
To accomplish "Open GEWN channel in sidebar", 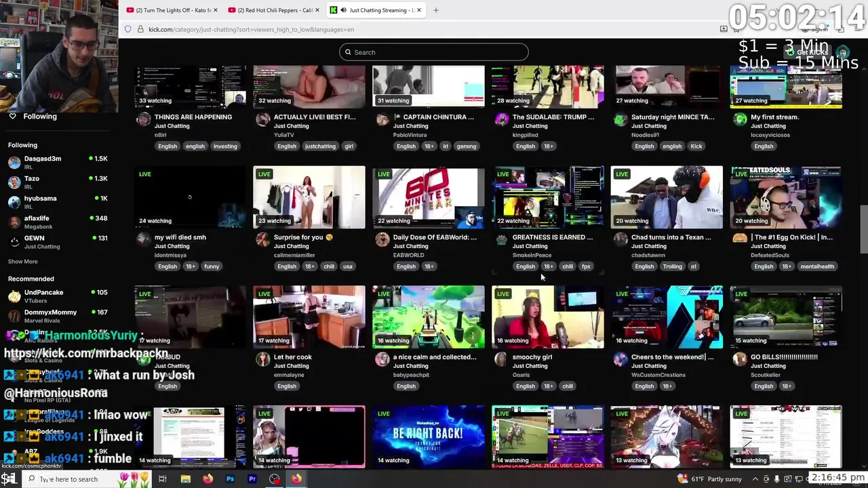I will [x=58, y=241].
